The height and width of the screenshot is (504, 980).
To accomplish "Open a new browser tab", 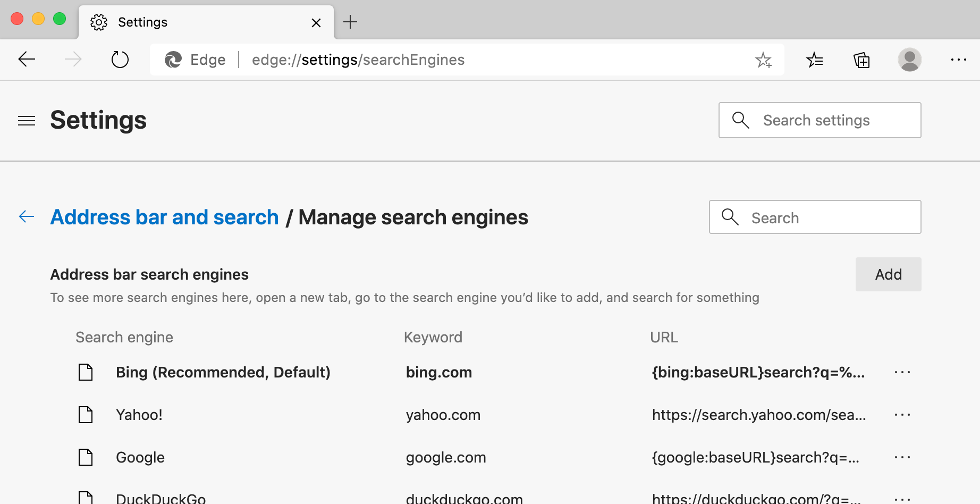I will point(350,22).
